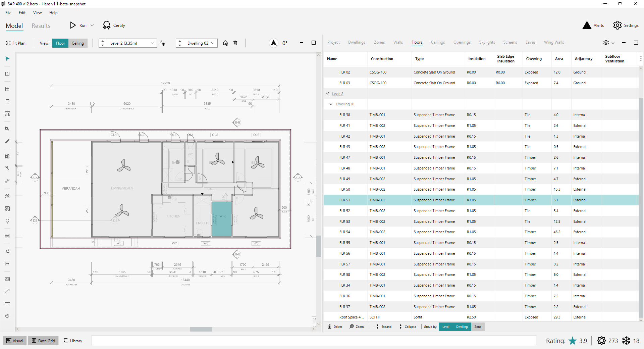Select the arrow pointer tool
Screen dimensions: 644x349
tap(7, 59)
